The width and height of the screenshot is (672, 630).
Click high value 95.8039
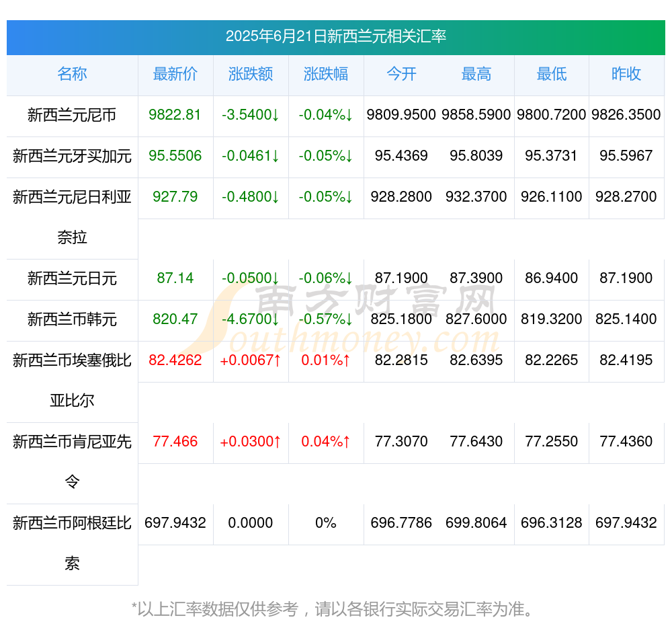476,156
